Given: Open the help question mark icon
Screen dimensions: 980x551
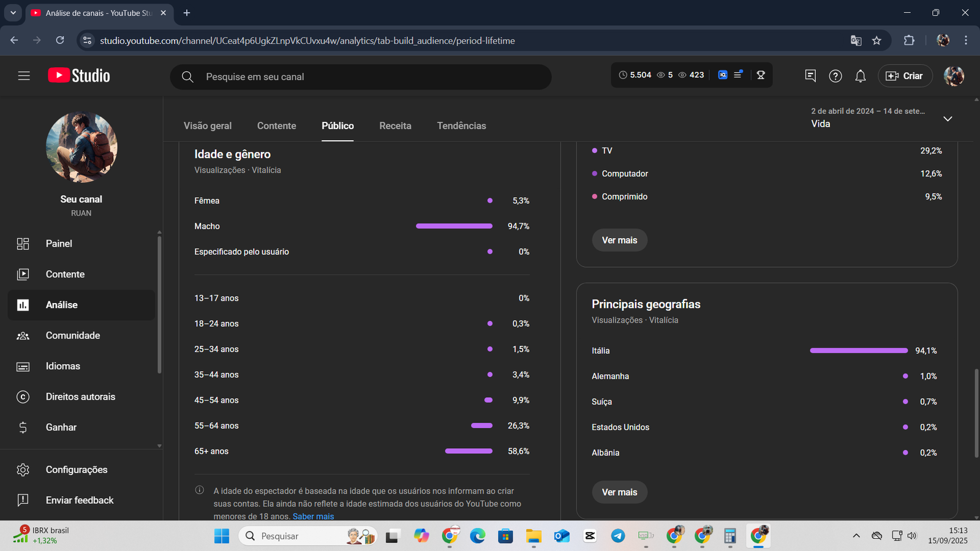Looking at the screenshot, I should [835, 76].
